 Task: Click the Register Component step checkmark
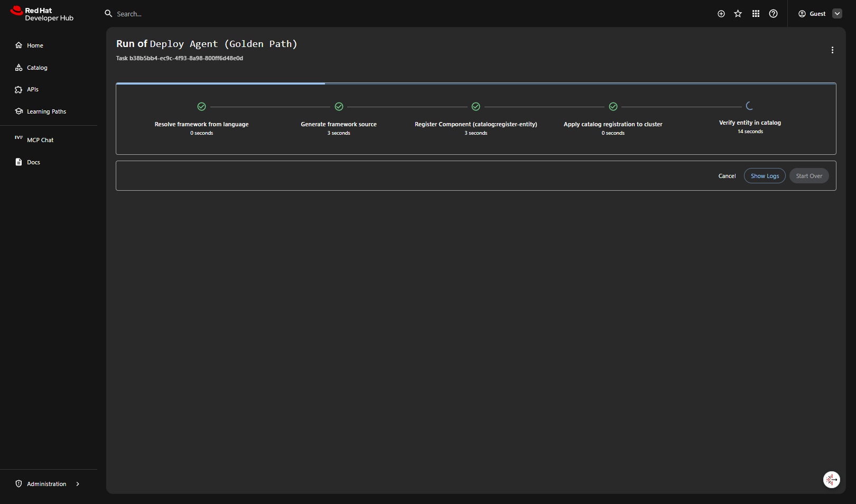pos(476,107)
